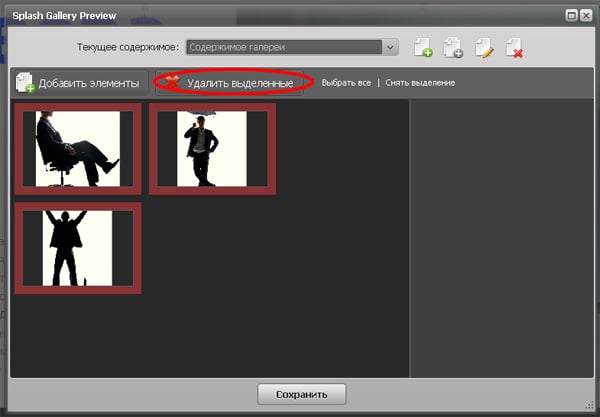
Task: Select the seated man in chair thumbnail
Action: (78, 148)
